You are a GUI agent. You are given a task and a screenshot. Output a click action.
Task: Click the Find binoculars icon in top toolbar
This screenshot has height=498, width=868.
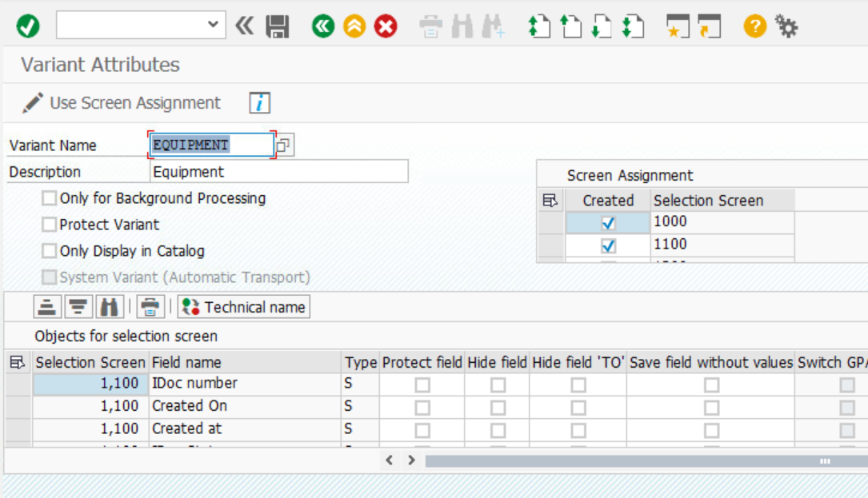click(462, 26)
